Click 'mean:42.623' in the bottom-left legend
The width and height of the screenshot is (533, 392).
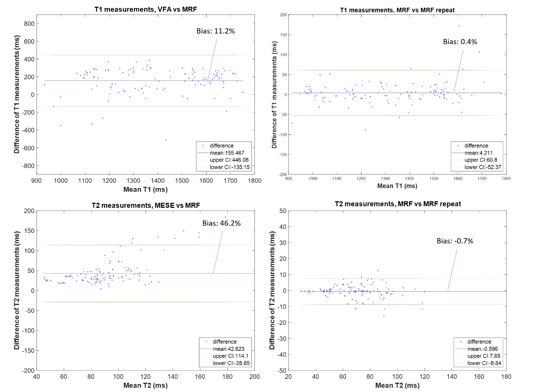click(x=229, y=349)
